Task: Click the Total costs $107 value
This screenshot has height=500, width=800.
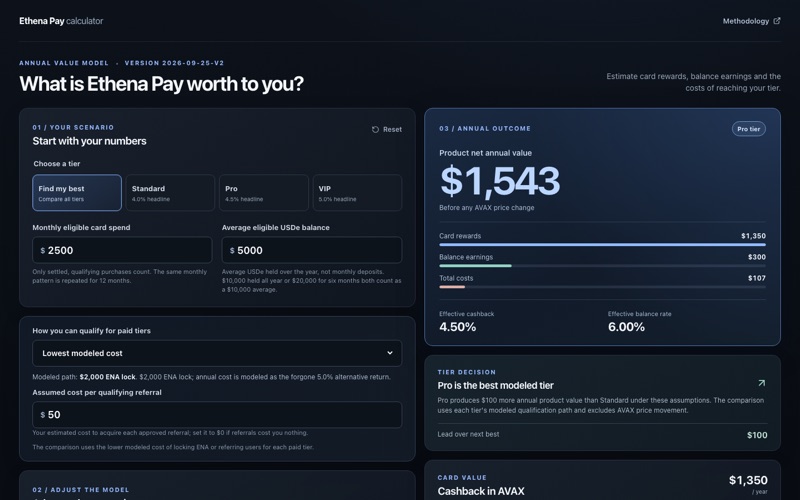Action: tap(757, 278)
